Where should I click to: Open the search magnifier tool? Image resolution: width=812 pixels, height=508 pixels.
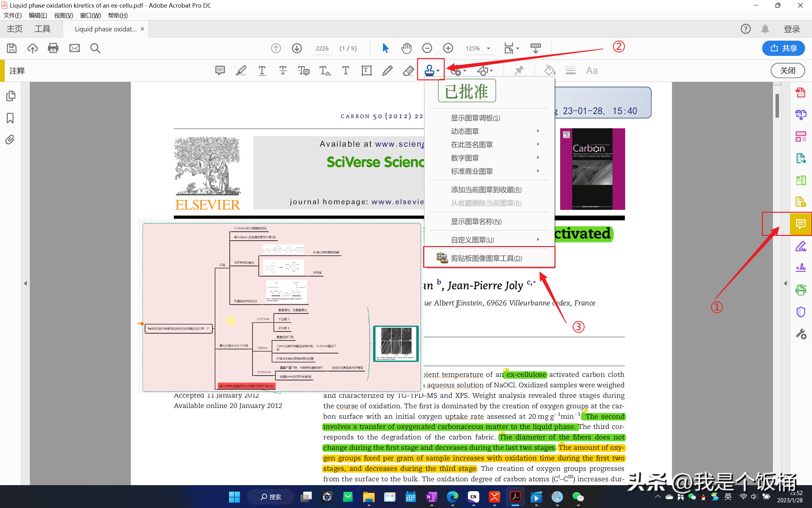tap(95, 48)
